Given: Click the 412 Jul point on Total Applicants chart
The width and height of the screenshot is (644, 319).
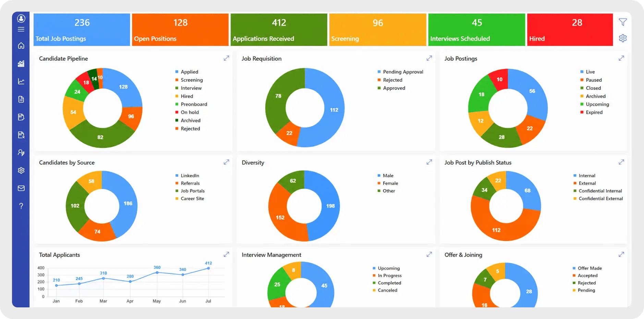Looking at the screenshot, I should click(x=208, y=268).
